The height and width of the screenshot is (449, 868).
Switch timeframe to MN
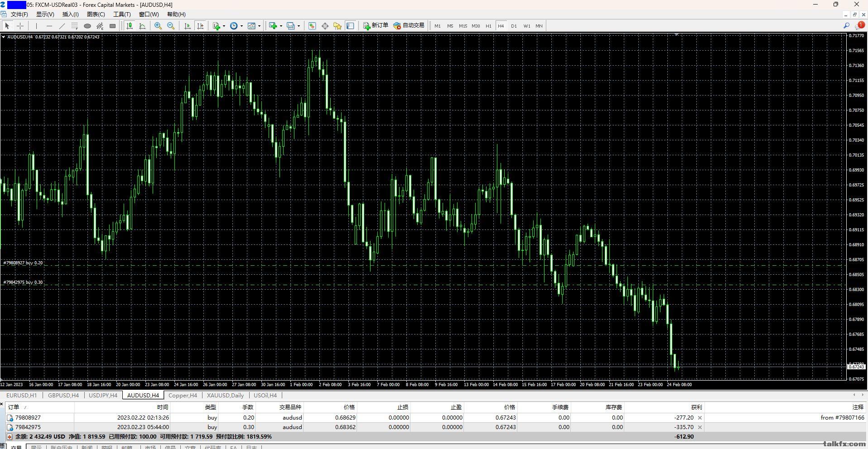pyautogui.click(x=539, y=26)
